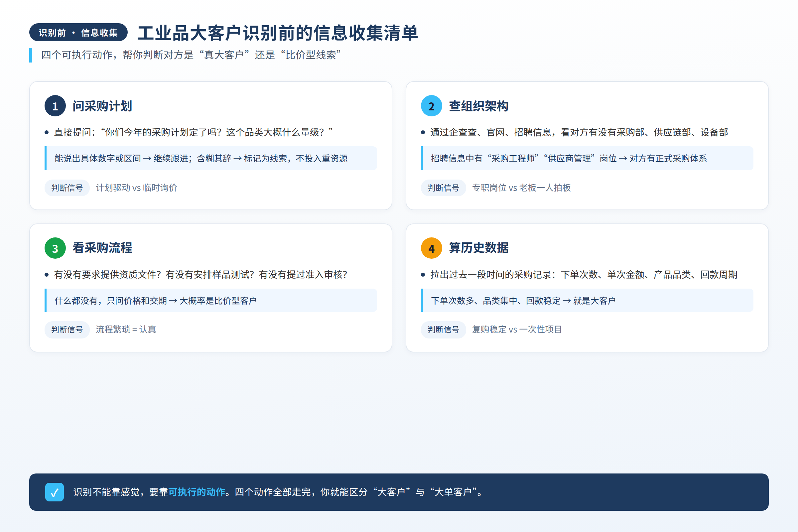The width and height of the screenshot is (798, 532).
Task: Click the callout 什么都没有，只问价格和交期
Action: 211,301
